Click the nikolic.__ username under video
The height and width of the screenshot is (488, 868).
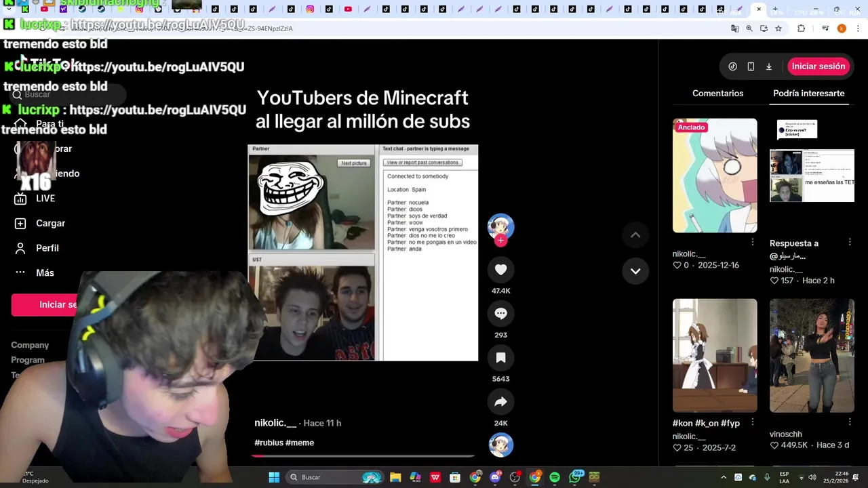[x=275, y=423]
